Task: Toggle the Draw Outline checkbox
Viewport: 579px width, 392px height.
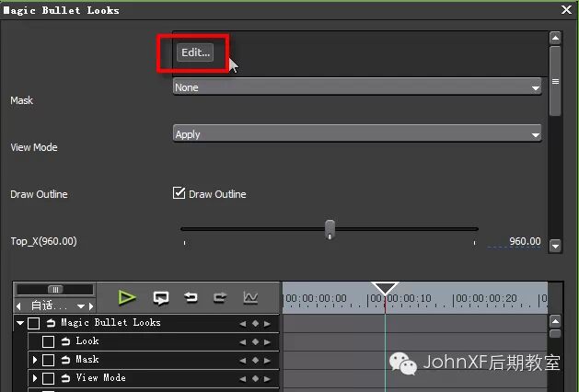Action: click(x=179, y=193)
